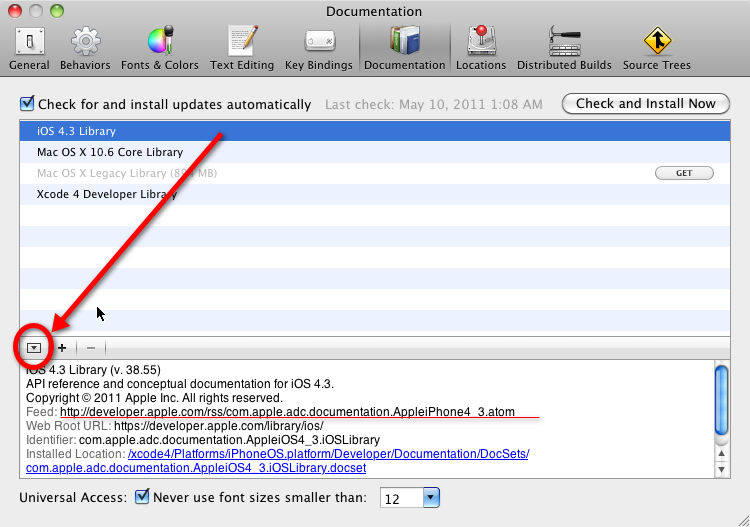750x527 pixels.
Task: Click GET for Mac OS X Legacy Library
Action: 684,173
